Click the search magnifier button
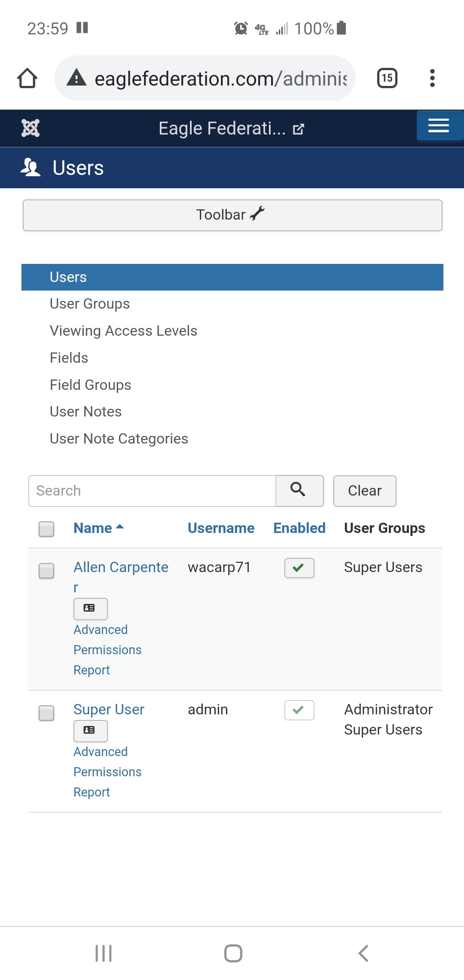464x980 pixels. 299,490
